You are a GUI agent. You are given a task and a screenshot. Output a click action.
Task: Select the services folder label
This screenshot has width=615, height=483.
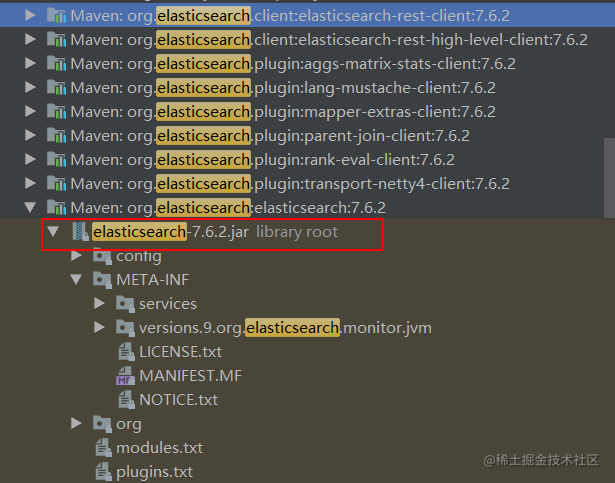click(x=168, y=304)
